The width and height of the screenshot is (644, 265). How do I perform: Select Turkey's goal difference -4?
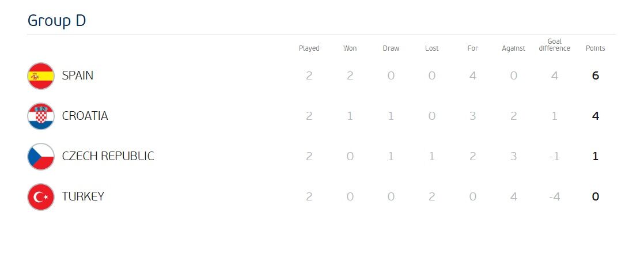(x=555, y=196)
